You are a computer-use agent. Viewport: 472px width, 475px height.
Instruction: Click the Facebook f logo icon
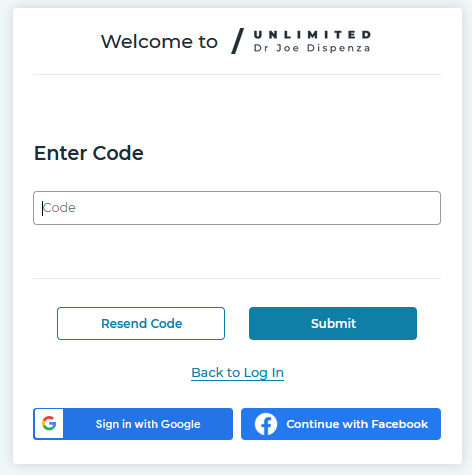266,424
